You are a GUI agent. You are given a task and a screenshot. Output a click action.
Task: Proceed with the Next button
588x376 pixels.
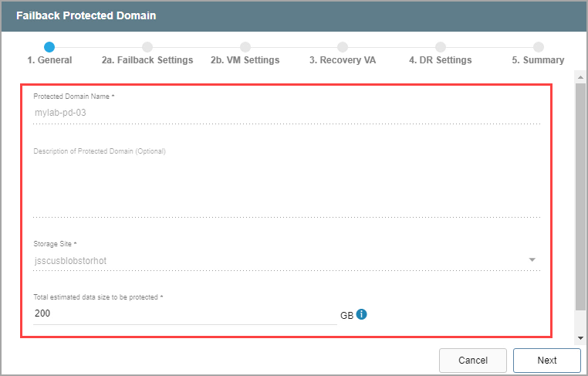click(546, 361)
